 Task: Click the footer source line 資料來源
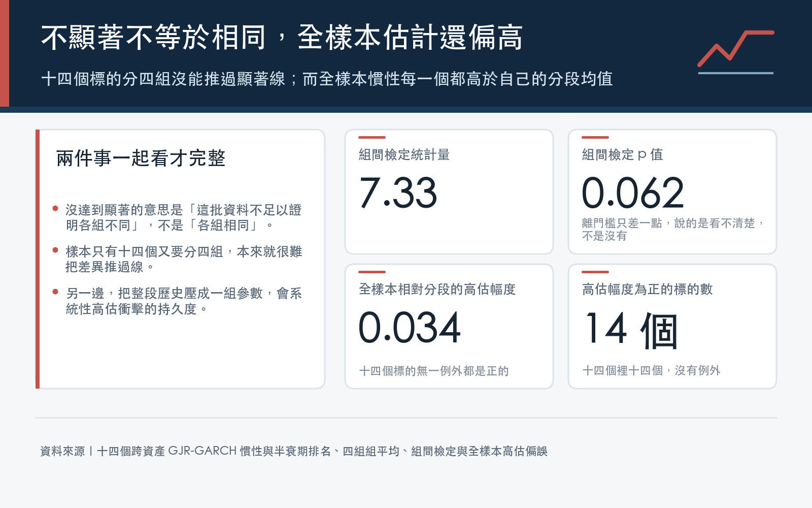(x=294, y=451)
